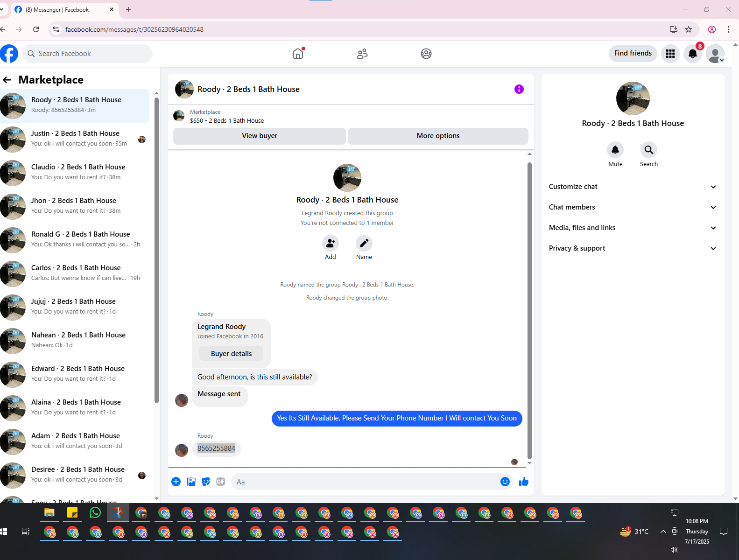The height and width of the screenshot is (560, 739).
Task: Open Chrome profile icon in toolbar
Action: click(712, 29)
